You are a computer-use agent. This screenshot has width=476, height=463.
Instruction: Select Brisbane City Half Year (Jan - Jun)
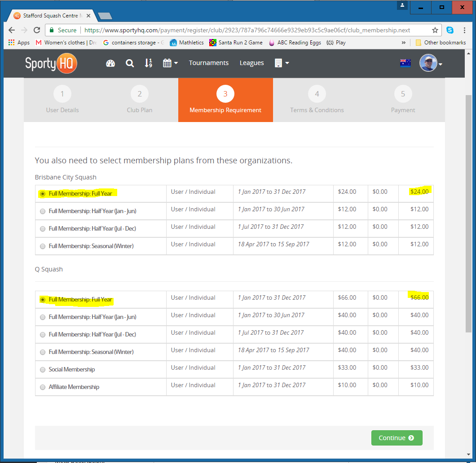(43, 211)
